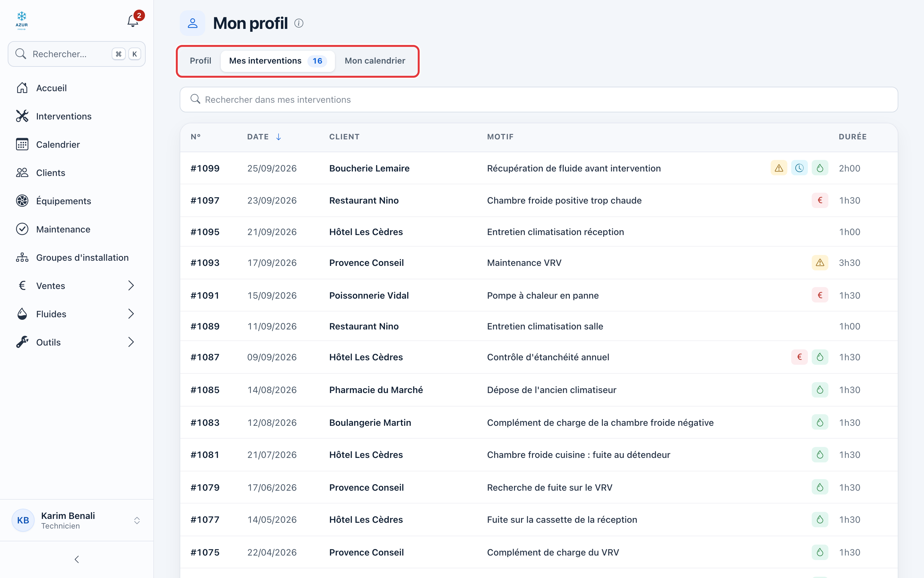Click the euro icon on row #1097
This screenshot has width=924, height=578.
[820, 200]
